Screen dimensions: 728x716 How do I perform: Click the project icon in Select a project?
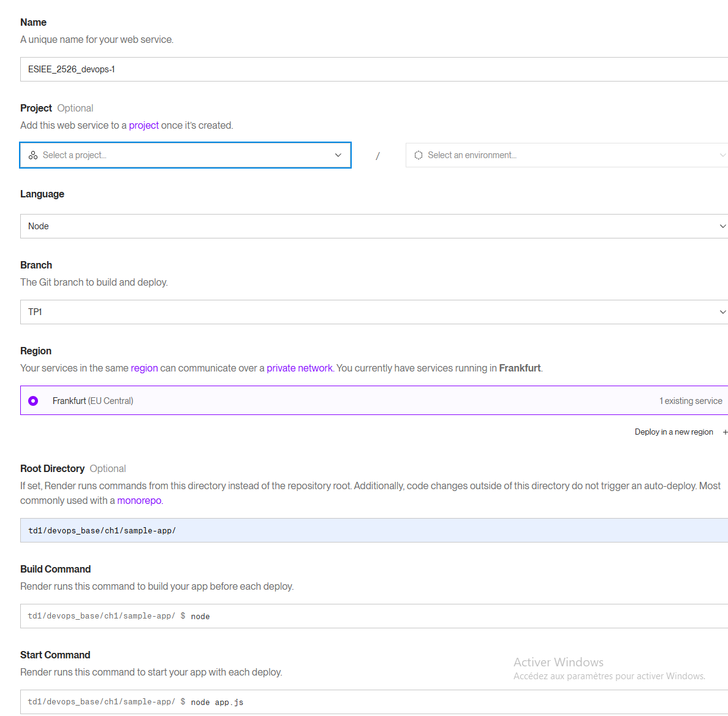tap(33, 155)
